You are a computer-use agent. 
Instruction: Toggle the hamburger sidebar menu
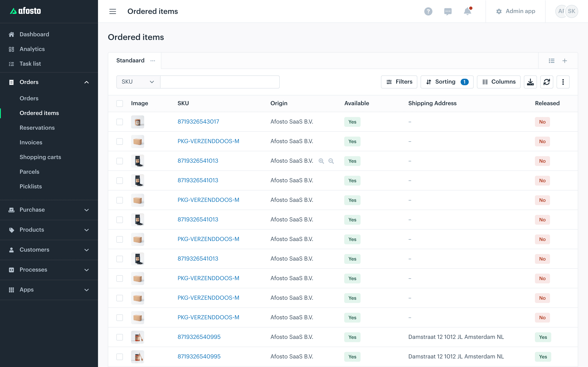(x=113, y=11)
